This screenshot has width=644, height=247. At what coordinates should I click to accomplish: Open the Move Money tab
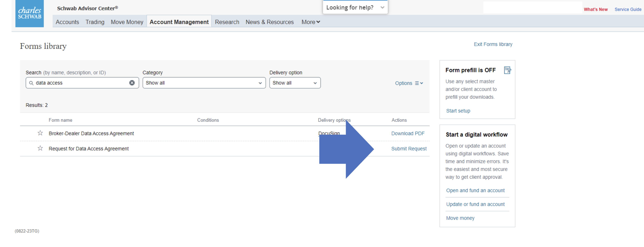pos(127,22)
